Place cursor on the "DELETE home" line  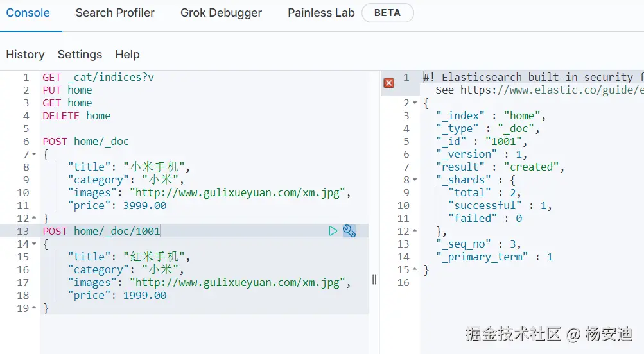pyautogui.click(x=76, y=115)
